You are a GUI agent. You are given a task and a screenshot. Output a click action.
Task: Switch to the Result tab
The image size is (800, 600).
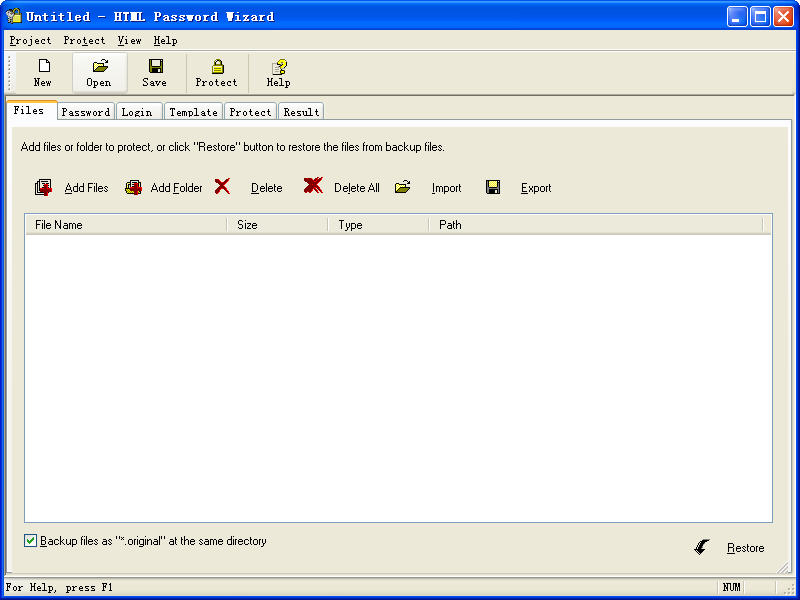tap(301, 112)
